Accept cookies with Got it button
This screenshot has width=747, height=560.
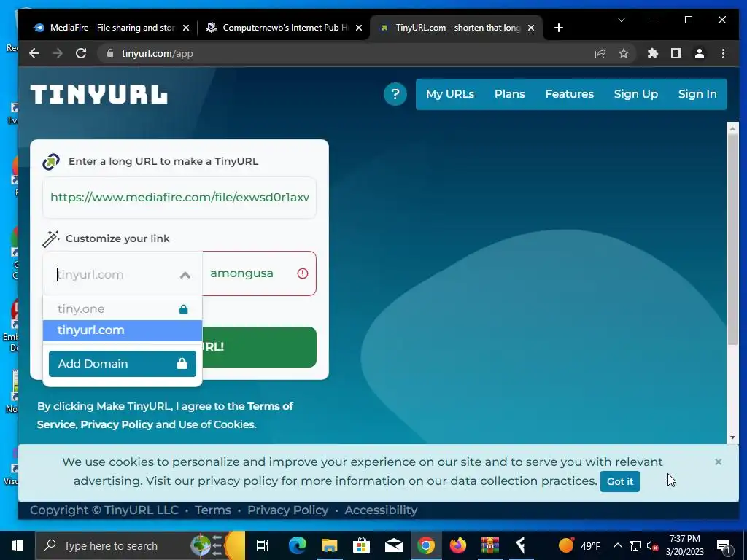coord(620,481)
